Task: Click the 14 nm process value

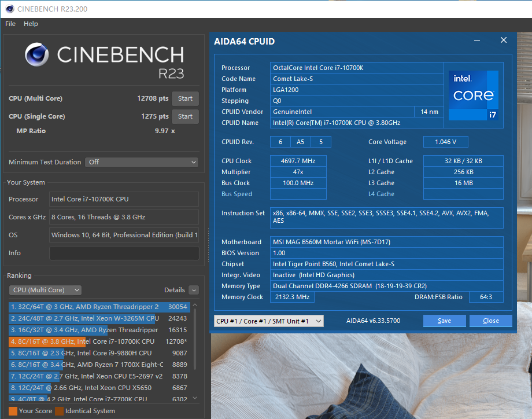Action: [429, 112]
